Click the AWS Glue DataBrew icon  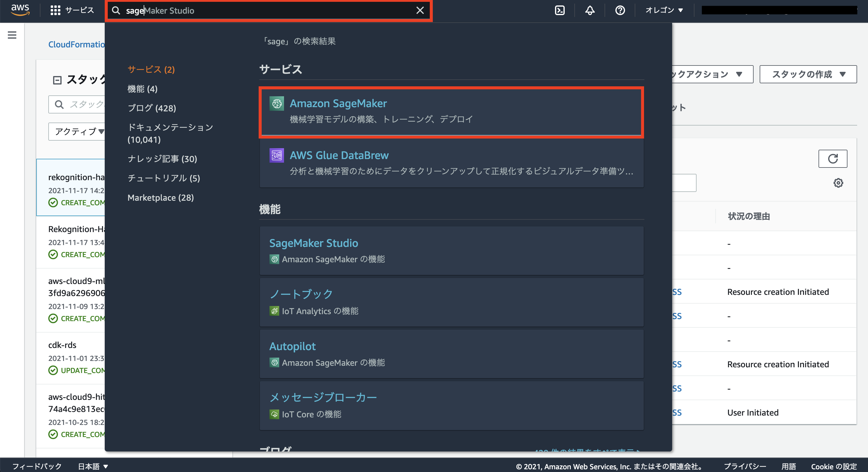(277, 155)
